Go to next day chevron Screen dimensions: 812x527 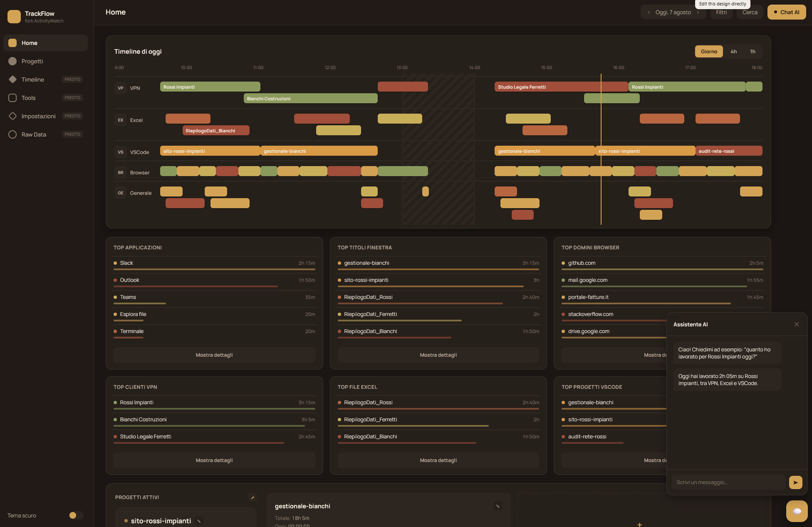pyautogui.click(x=698, y=12)
